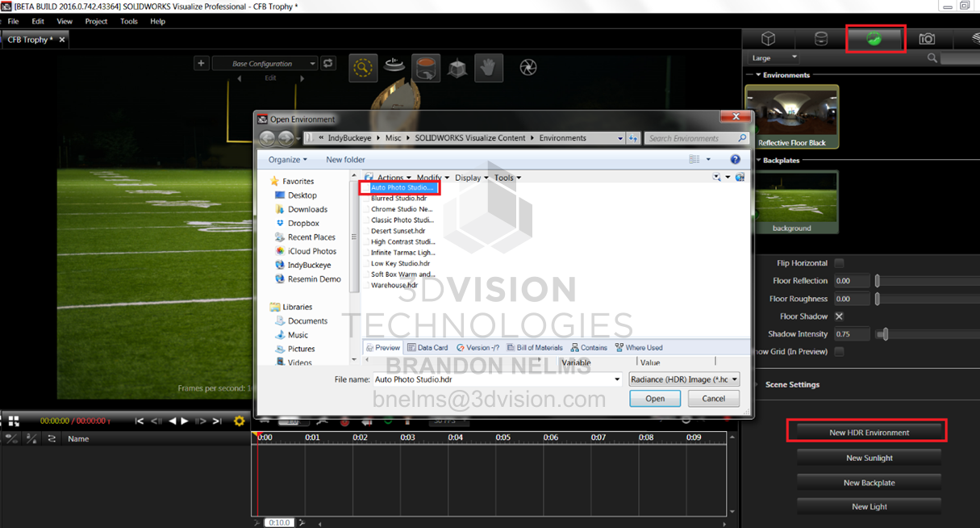Click the Open button
The image size is (980, 528).
(x=655, y=399)
